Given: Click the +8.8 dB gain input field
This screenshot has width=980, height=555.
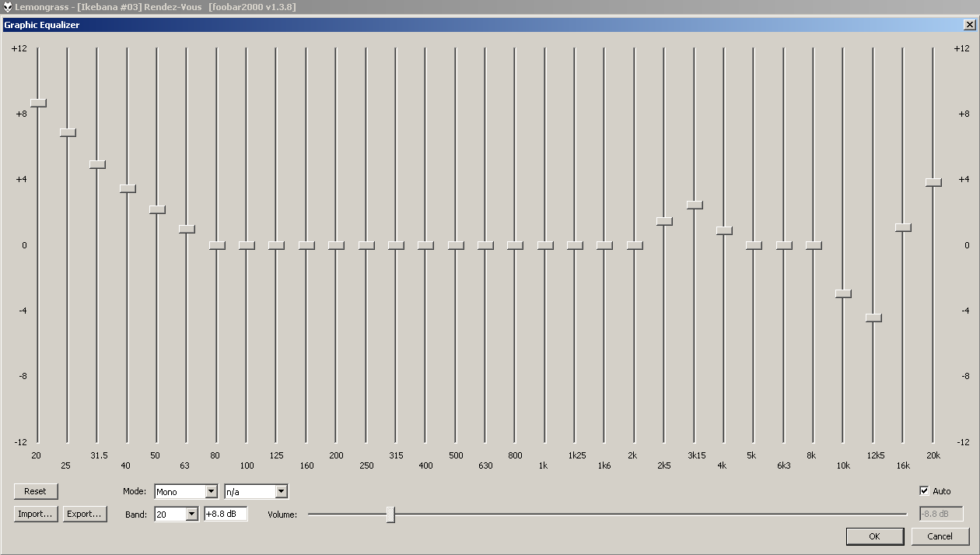Looking at the screenshot, I should coord(225,514).
